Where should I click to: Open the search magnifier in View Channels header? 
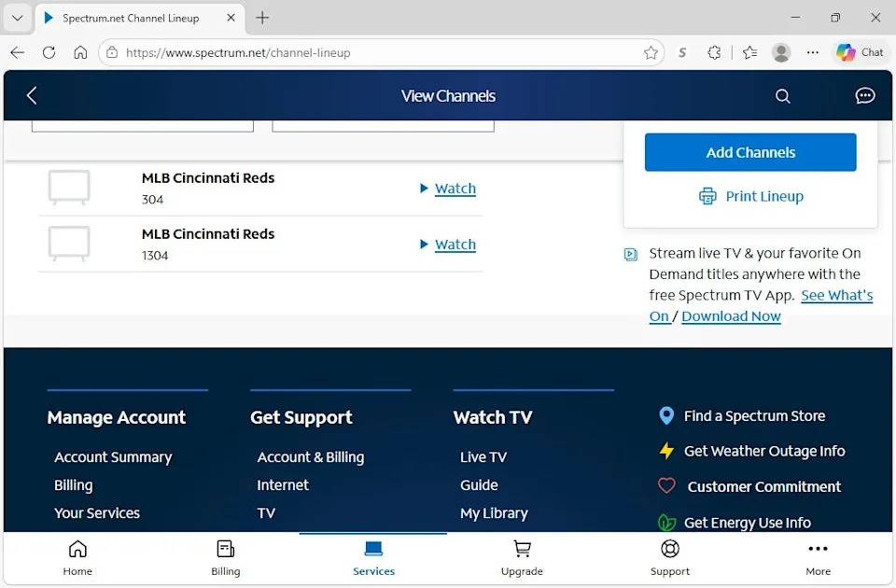782,95
